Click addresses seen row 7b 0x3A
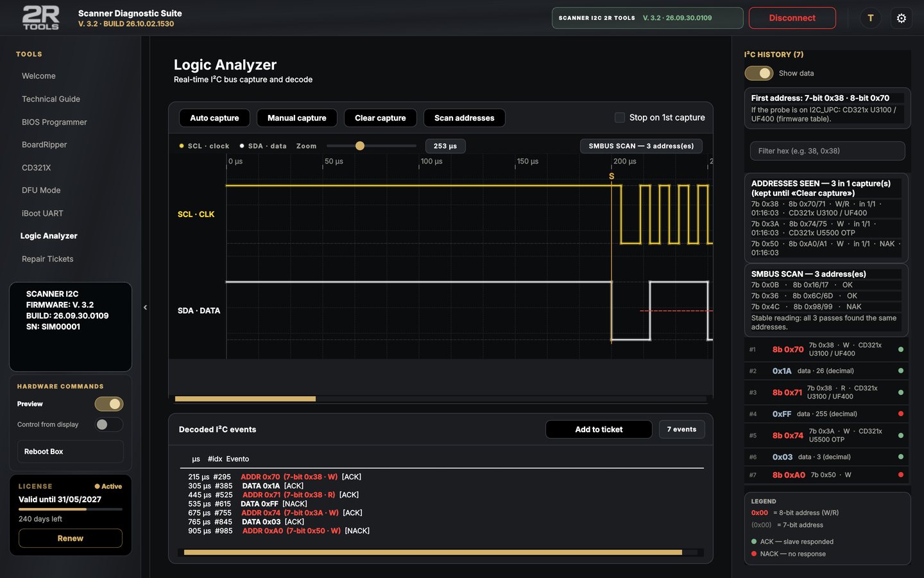The width and height of the screenshot is (924, 578). (x=826, y=229)
